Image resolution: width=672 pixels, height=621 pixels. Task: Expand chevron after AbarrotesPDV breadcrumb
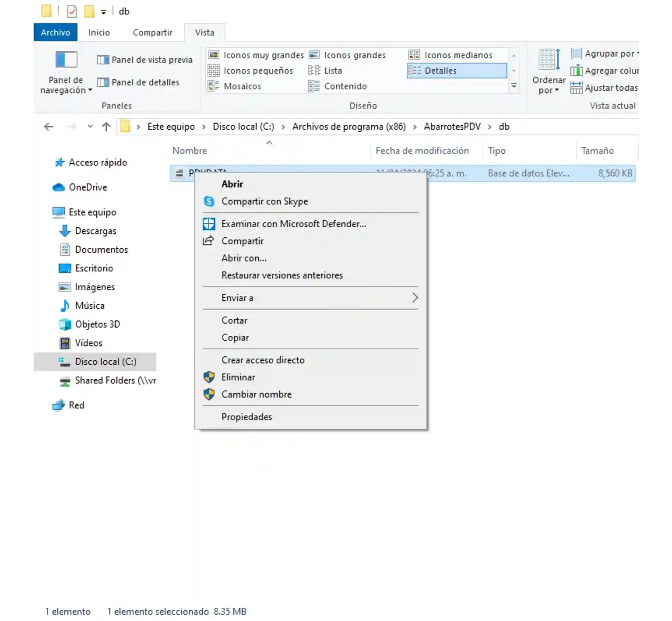pyautogui.click(x=489, y=127)
